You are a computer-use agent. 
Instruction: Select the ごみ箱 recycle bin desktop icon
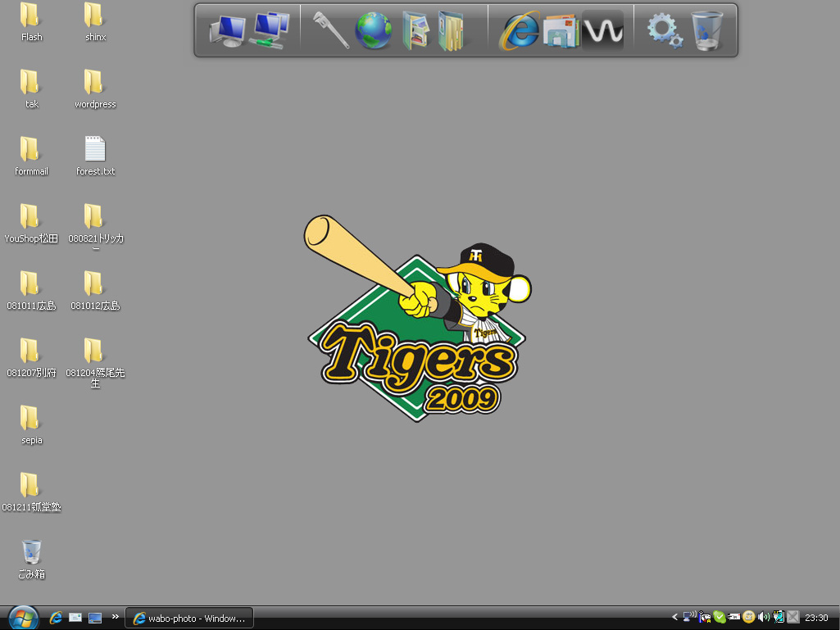coord(32,560)
